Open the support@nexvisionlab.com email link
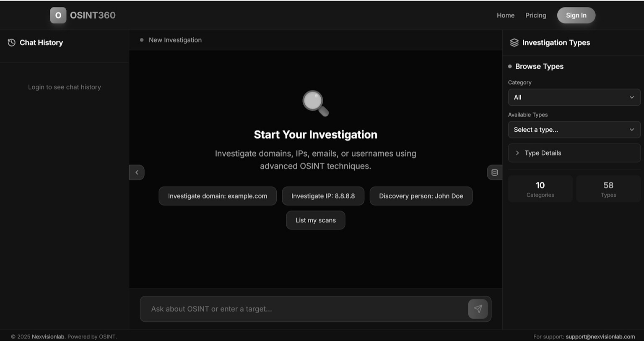 pyautogui.click(x=600, y=336)
